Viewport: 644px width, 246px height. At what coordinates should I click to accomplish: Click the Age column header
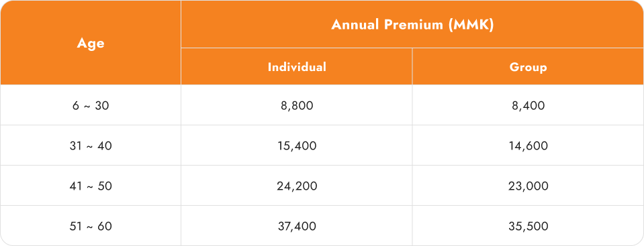(x=91, y=43)
